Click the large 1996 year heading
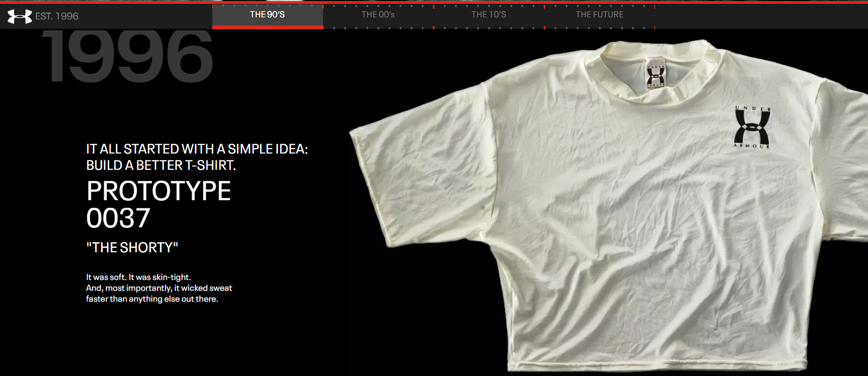Viewport: 868px width, 376px height. (128, 57)
